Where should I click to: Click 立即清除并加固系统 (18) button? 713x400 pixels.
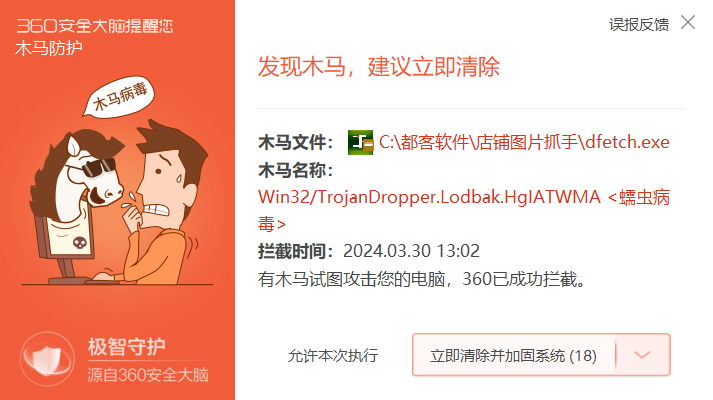[514, 355]
